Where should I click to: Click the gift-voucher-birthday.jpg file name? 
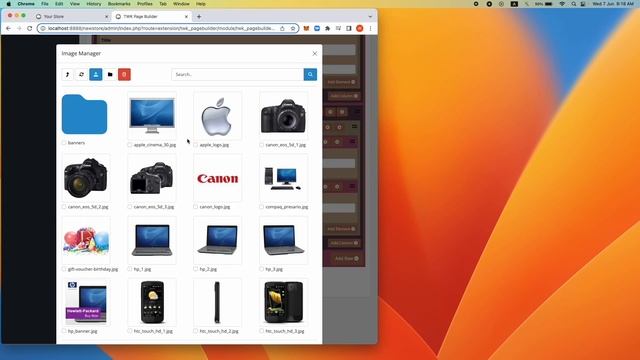(93, 269)
